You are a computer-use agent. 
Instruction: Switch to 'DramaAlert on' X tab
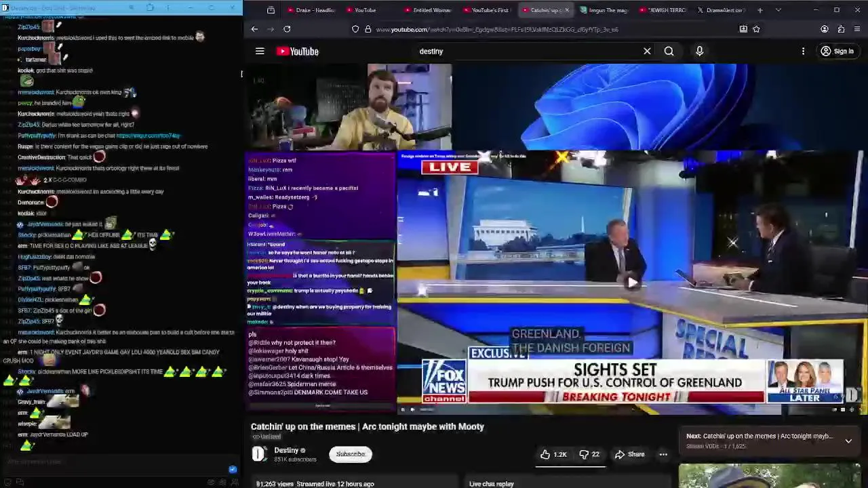720,10
